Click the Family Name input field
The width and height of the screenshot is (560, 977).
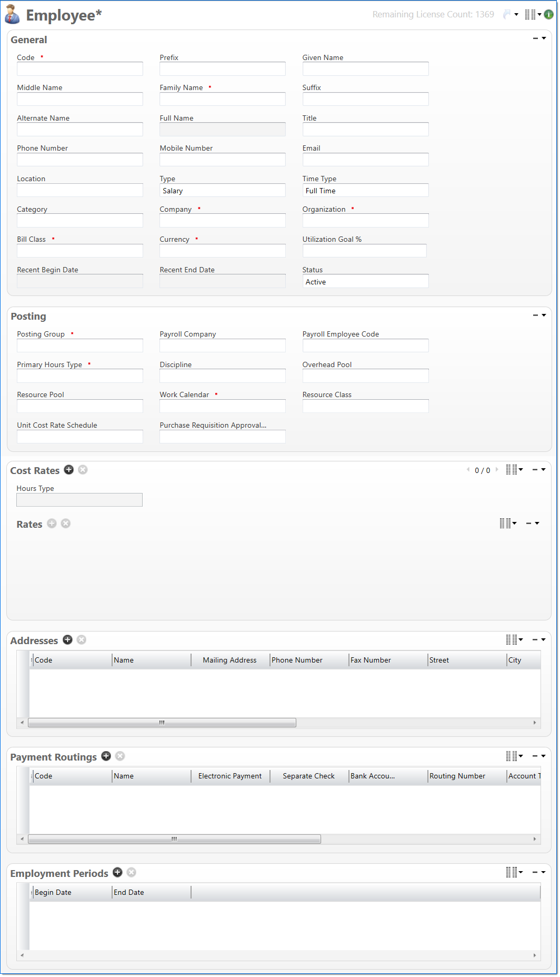[x=222, y=99]
